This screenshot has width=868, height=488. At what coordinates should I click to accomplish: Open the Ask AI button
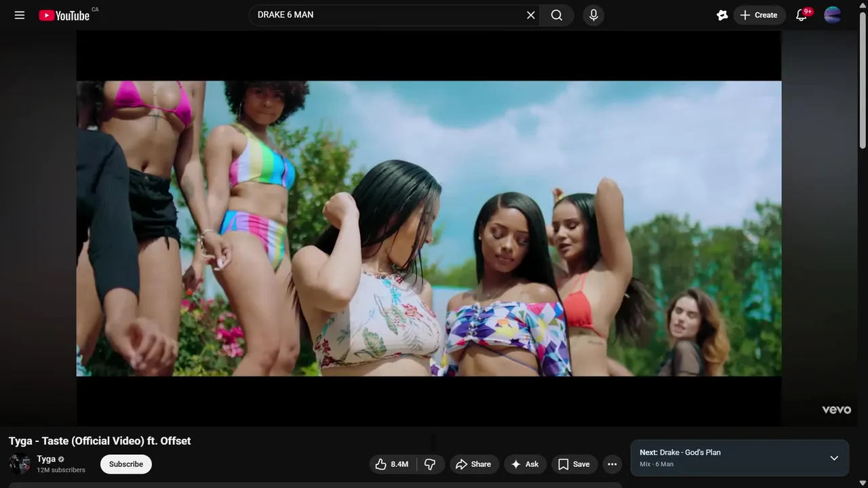[525, 464]
